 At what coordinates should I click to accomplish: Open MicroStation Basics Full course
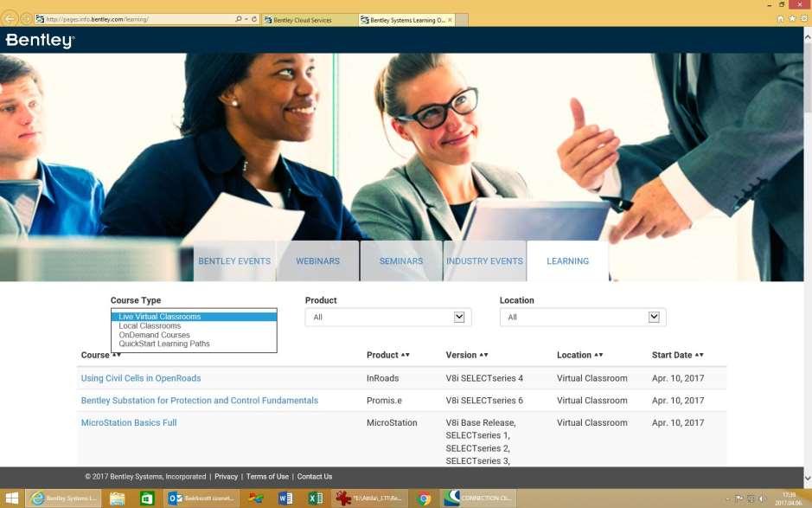129,423
